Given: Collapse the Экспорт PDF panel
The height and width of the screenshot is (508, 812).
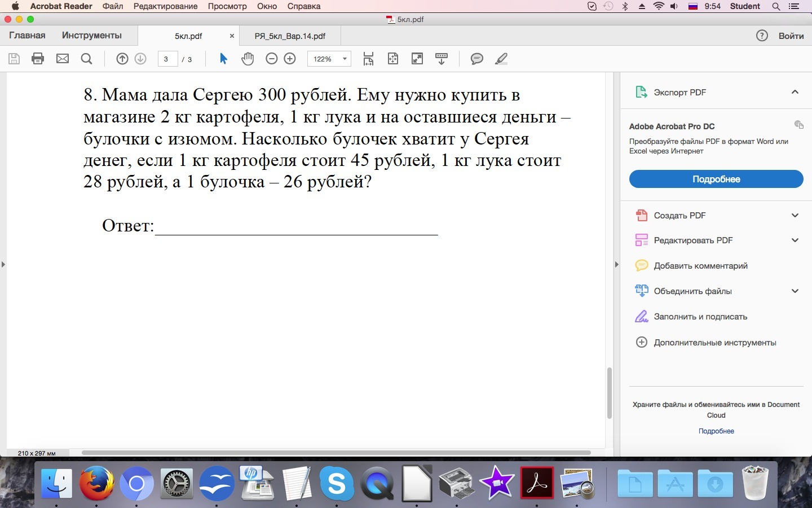Looking at the screenshot, I should pyautogui.click(x=795, y=92).
